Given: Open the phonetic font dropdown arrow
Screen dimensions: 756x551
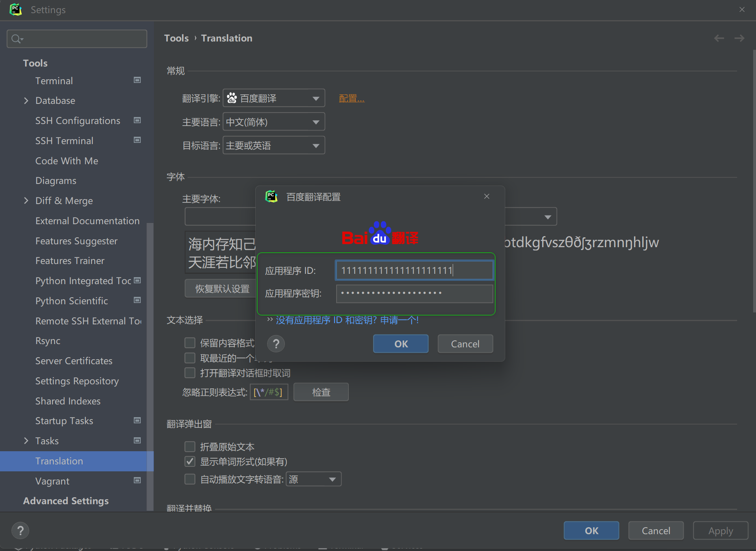Looking at the screenshot, I should [548, 217].
